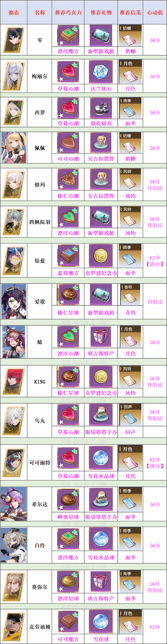Select 希尔达's character portrait
Screen dimensions: 167x644
coord(13,504)
